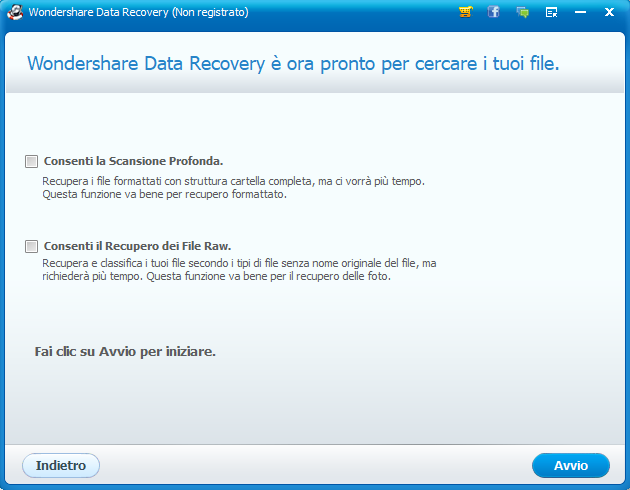Open the Facebook share icon
Screen dimensions: 630x490
tap(493, 12)
